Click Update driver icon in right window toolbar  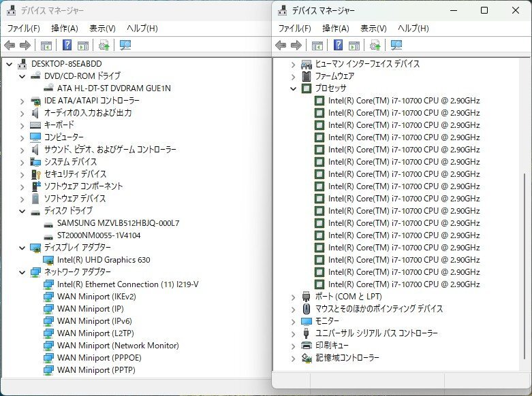click(x=375, y=45)
